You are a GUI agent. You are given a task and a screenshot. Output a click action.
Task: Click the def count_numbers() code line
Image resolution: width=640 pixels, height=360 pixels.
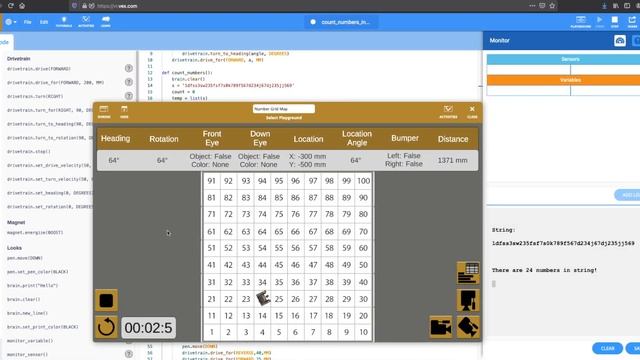(x=187, y=73)
